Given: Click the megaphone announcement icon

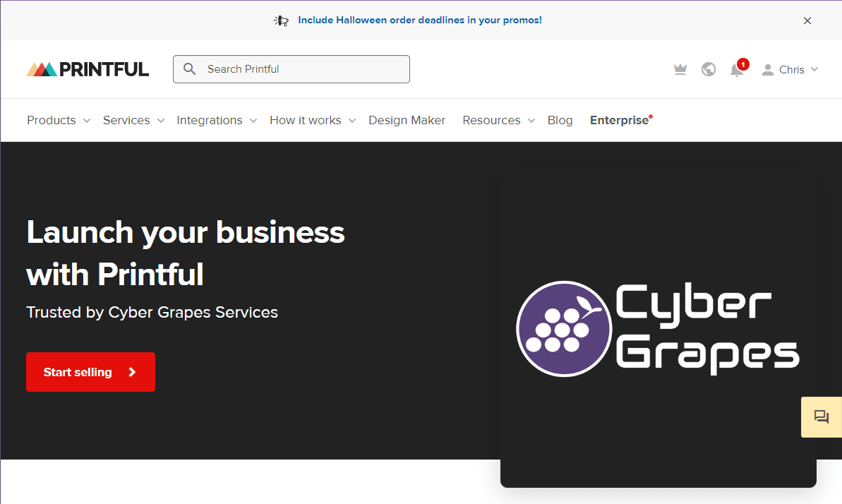Looking at the screenshot, I should click(282, 20).
